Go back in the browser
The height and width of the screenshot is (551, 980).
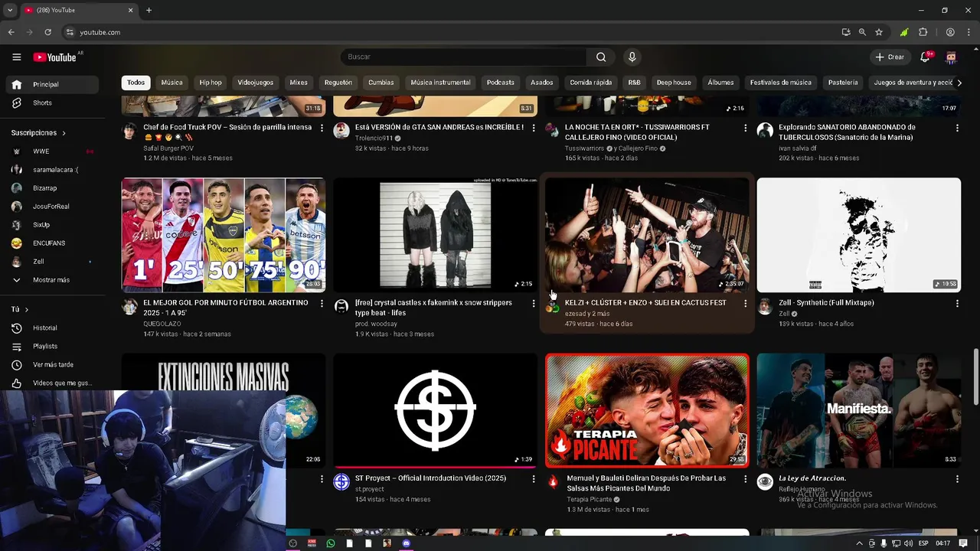click(11, 32)
